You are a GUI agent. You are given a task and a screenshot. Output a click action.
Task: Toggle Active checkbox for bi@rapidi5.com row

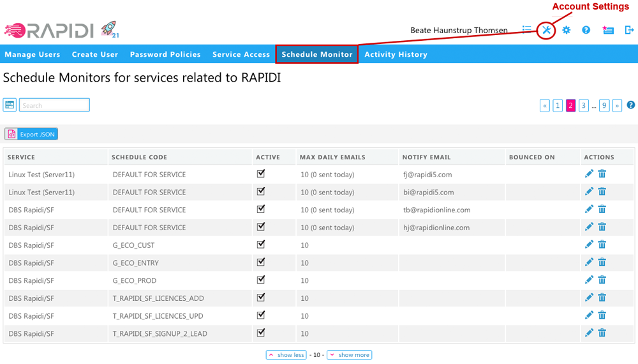(x=261, y=191)
